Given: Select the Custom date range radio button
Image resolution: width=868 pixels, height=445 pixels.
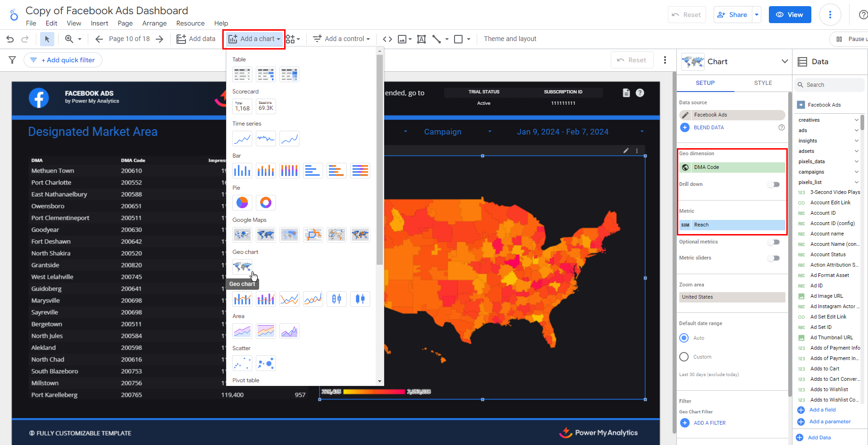Looking at the screenshot, I should pos(684,357).
